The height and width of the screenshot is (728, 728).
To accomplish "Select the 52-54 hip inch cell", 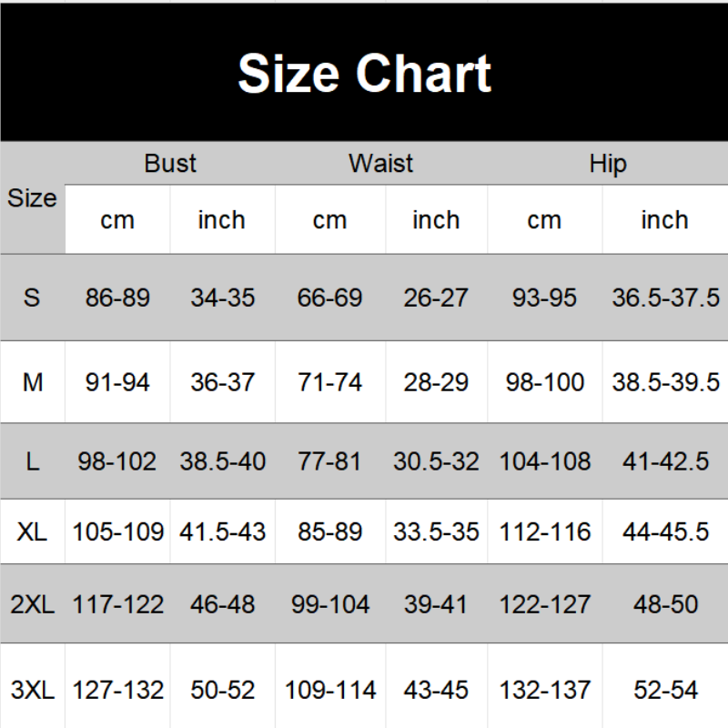I will click(x=665, y=690).
